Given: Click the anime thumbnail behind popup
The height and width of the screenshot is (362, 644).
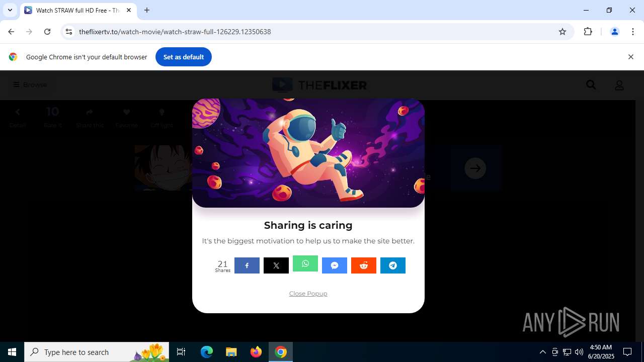Looking at the screenshot, I should point(164,168).
